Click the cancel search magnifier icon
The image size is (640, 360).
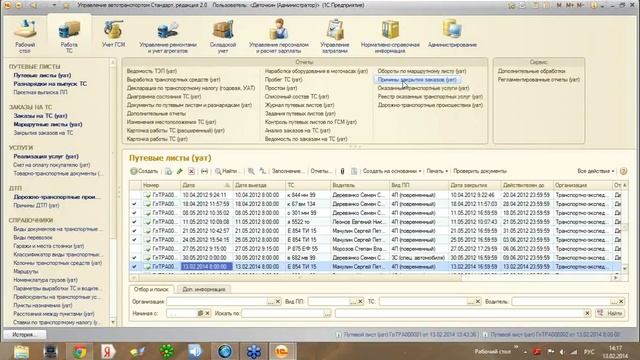click(x=251, y=171)
